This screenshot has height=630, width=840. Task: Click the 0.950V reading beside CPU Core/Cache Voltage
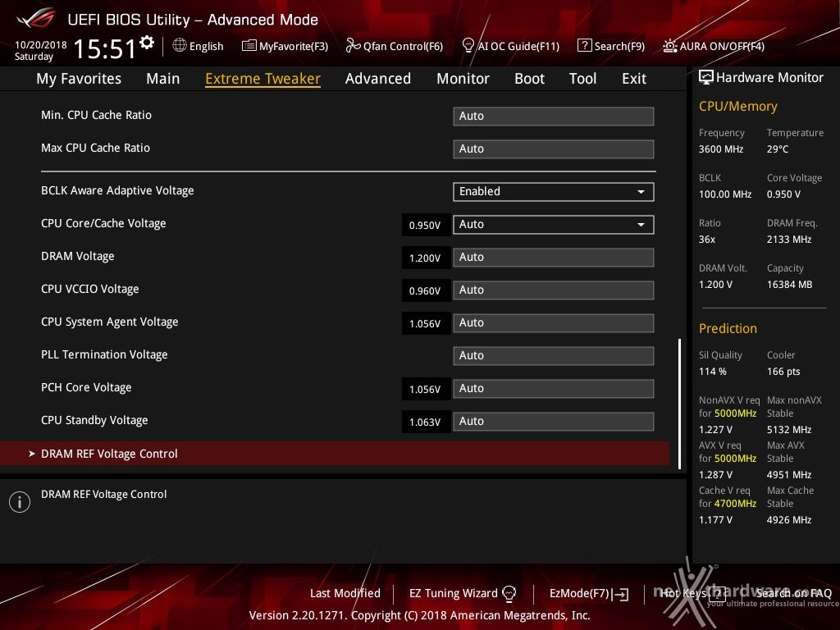tap(426, 225)
